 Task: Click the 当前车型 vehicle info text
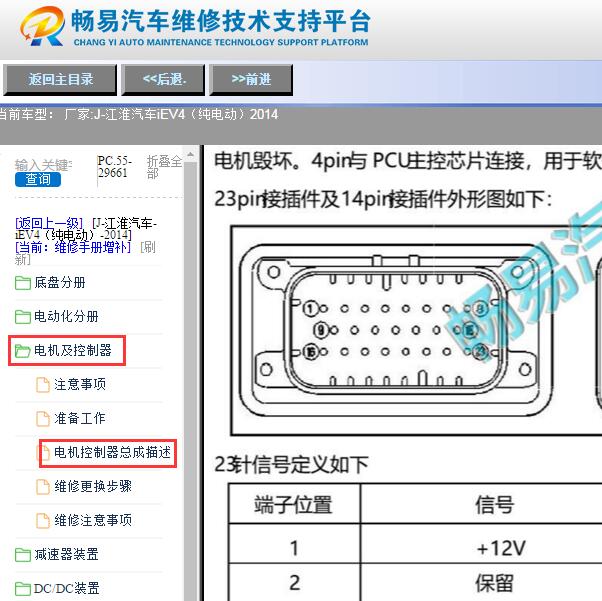tap(138, 114)
